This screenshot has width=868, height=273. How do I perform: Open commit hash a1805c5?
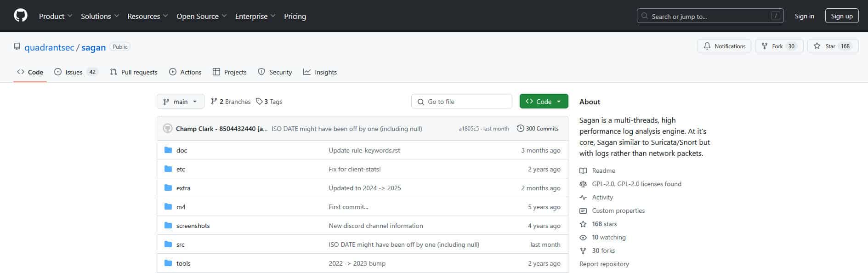[x=469, y=129]
